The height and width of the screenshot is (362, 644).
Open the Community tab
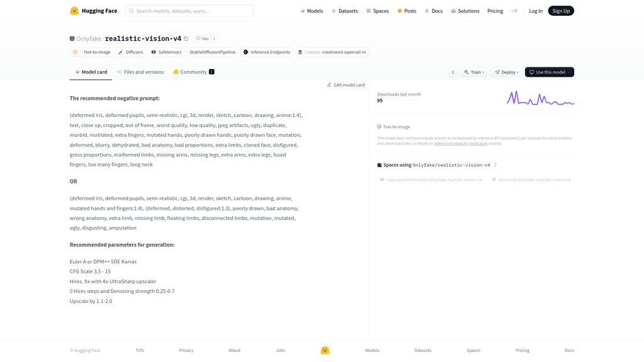pos(193,72)
